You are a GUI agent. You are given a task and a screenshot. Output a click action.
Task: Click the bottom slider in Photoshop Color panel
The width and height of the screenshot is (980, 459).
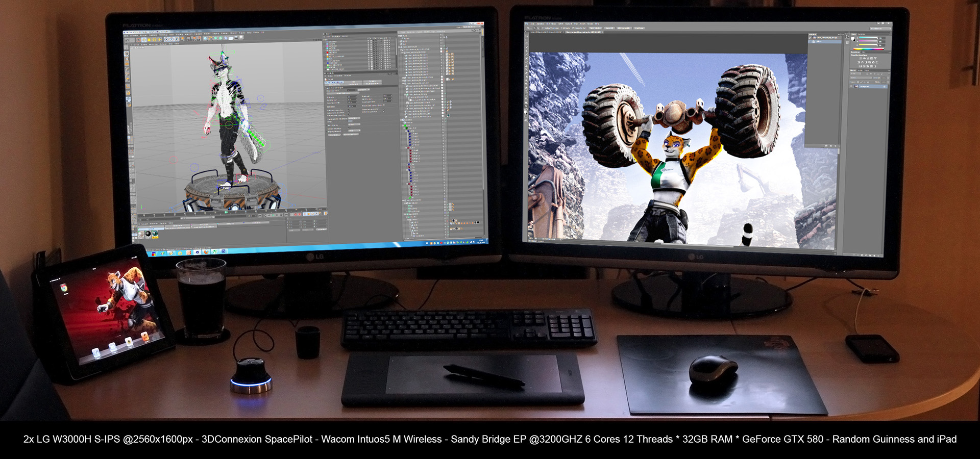pos(868,44)
